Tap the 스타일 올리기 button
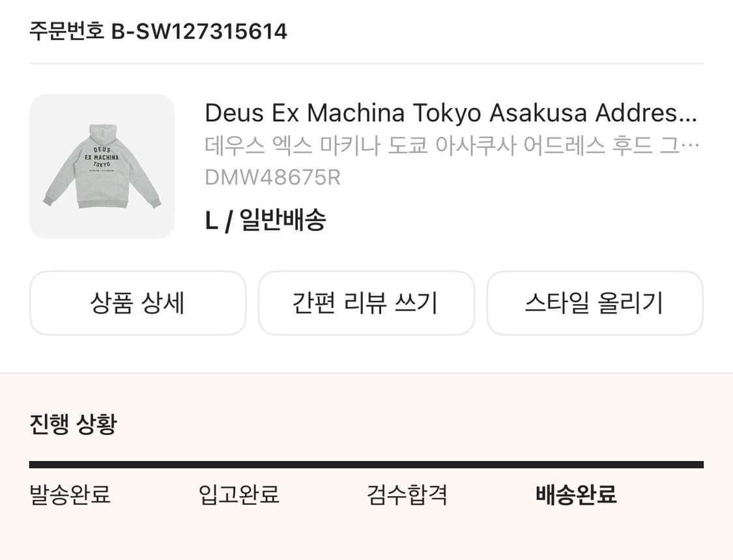 coord(594,303)
